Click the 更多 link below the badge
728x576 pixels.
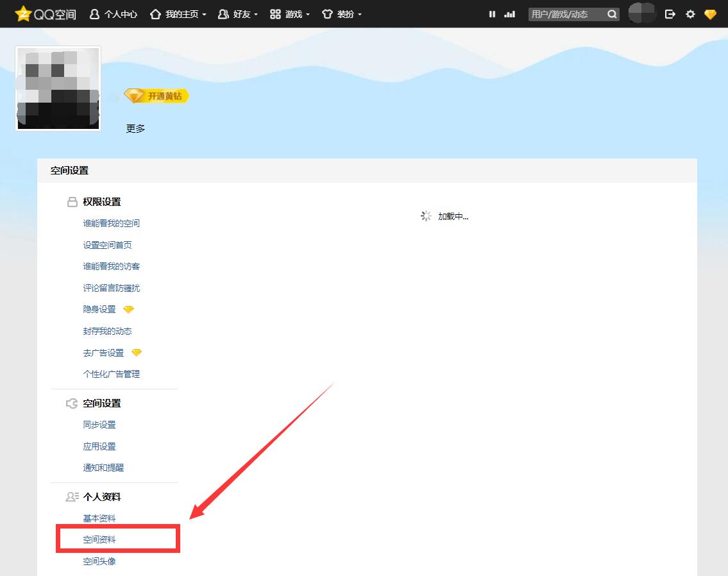(x=135, y=128)
